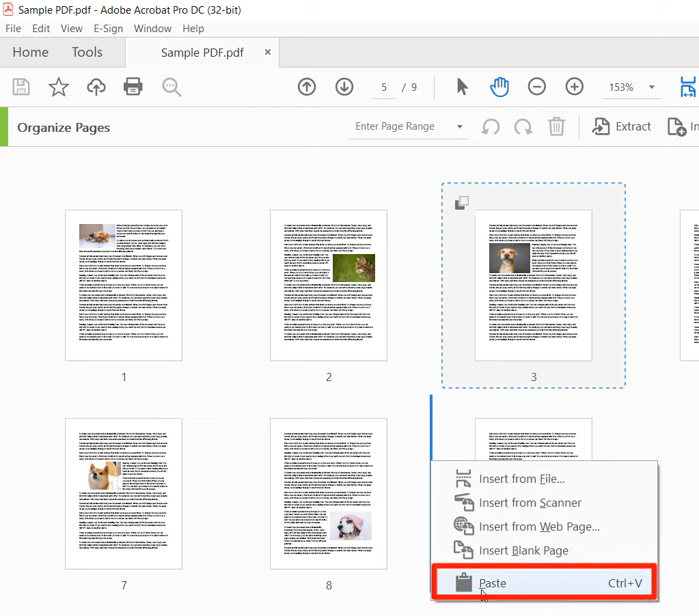Switch to the Tools tab
Viewport: 699px width, 616px height.
point(87,52)
